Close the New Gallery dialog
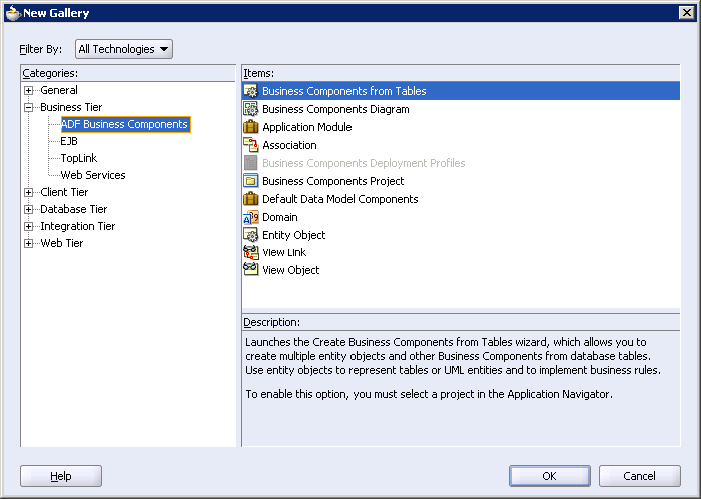Screen dimensions: 701x499 point(686,13)
